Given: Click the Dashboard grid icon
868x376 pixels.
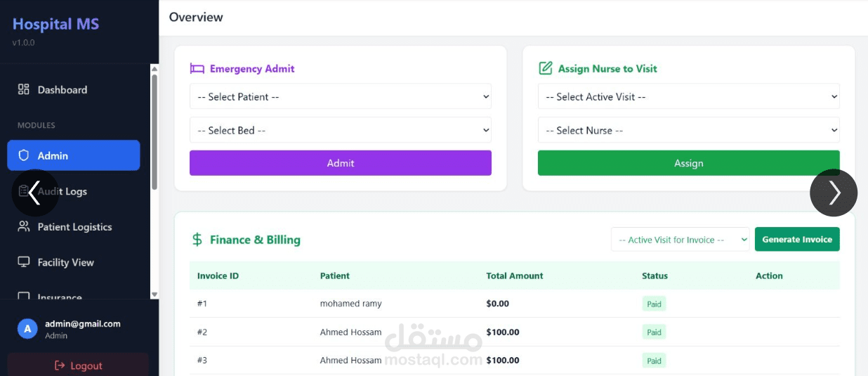Looking at the screenshot, I should (24, 89).
